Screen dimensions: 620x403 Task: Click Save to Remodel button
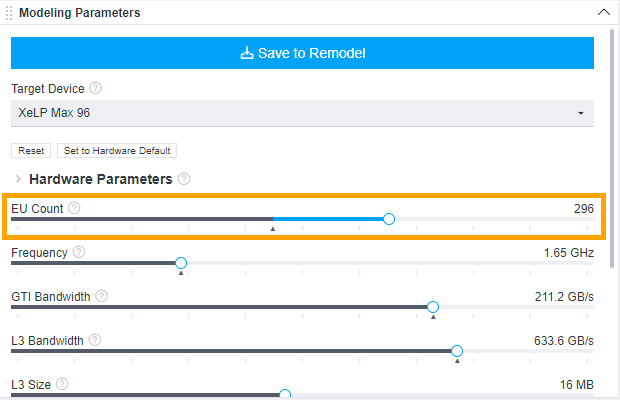(x=302, y=53)
